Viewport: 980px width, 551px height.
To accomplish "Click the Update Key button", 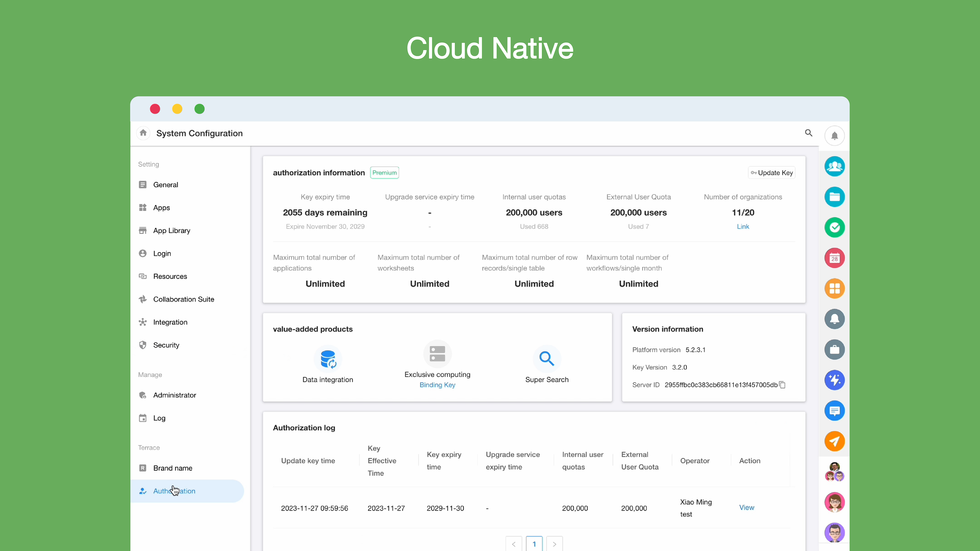I will click(x=771, y=172).
